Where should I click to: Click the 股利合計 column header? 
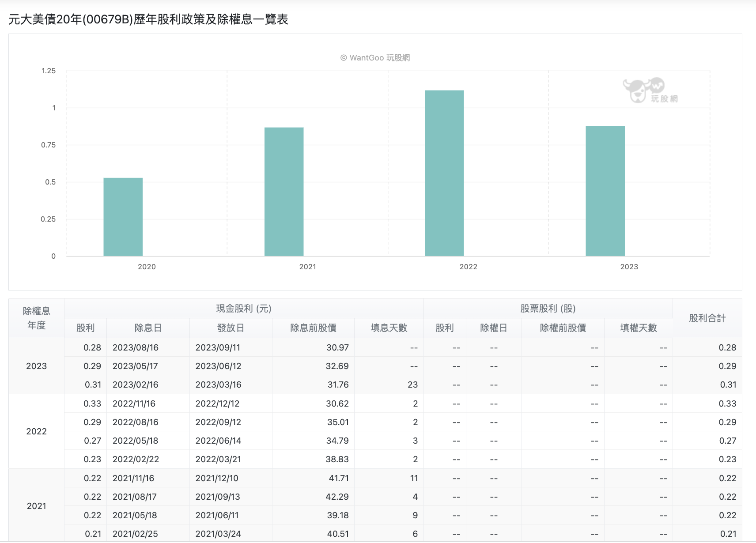(707, 318)
